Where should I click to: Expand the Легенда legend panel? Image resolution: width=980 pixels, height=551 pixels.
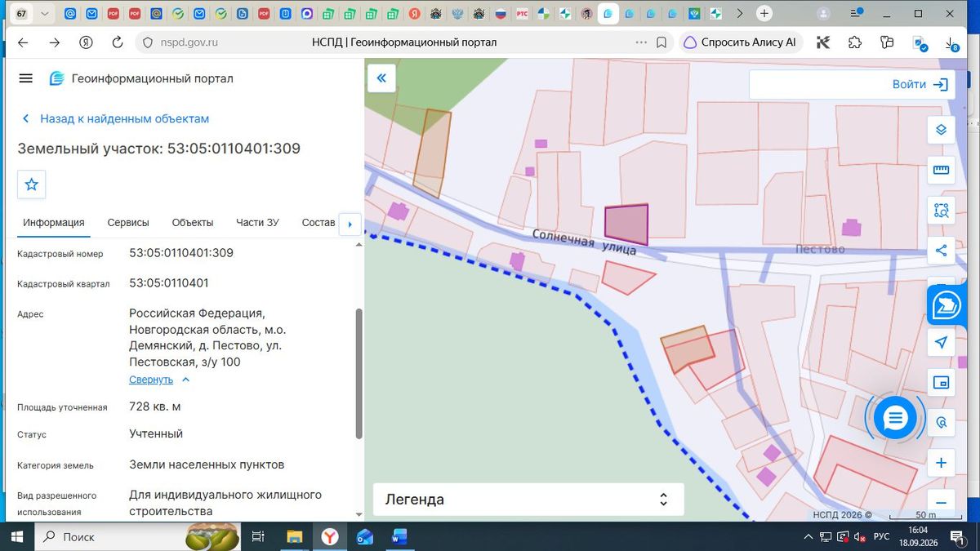coord(528,500)
